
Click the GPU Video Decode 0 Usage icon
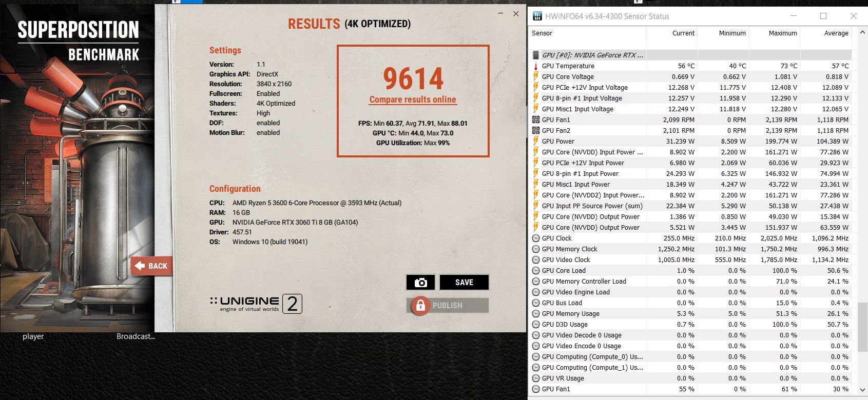[x=536, y=335]
